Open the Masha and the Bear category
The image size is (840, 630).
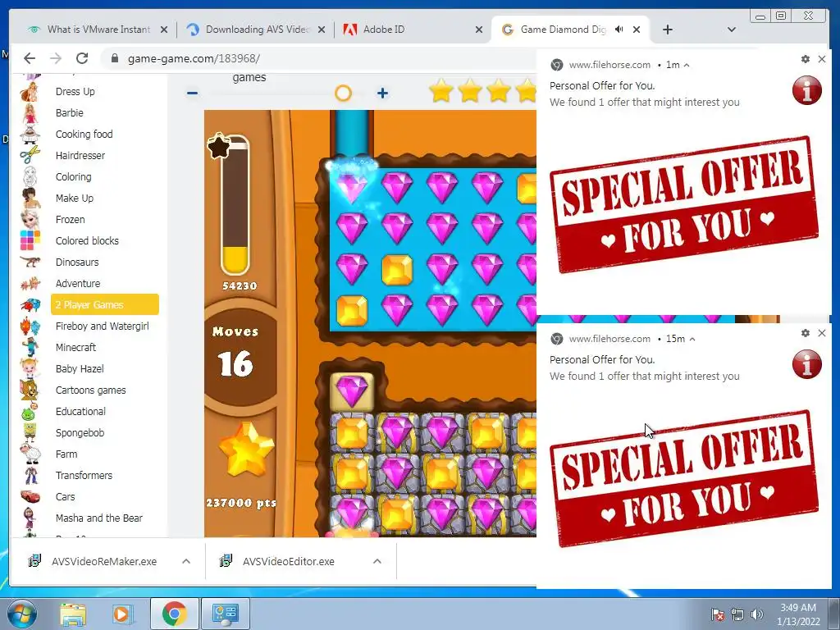(x=99, y=518)
